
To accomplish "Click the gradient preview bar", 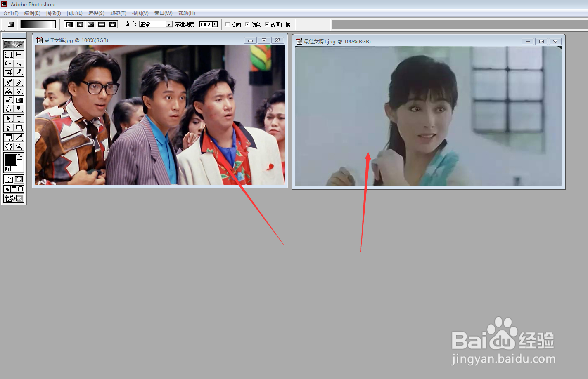I will (x=36, y=24).
